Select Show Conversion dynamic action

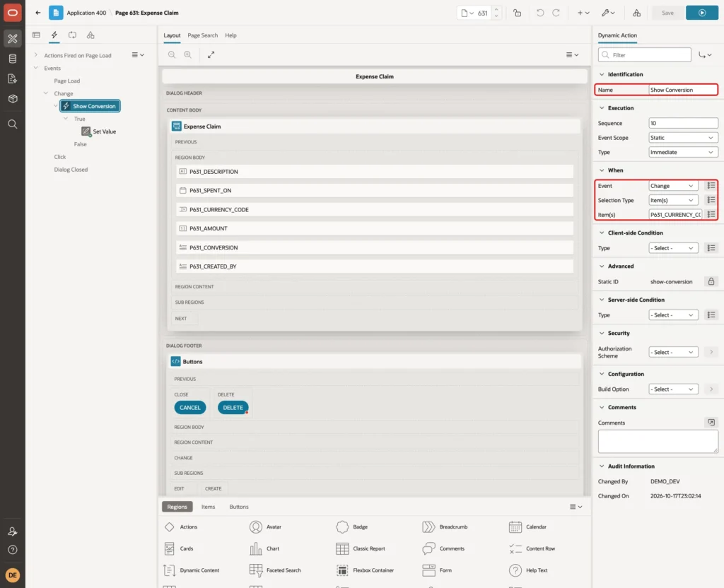tap(90, 106)
